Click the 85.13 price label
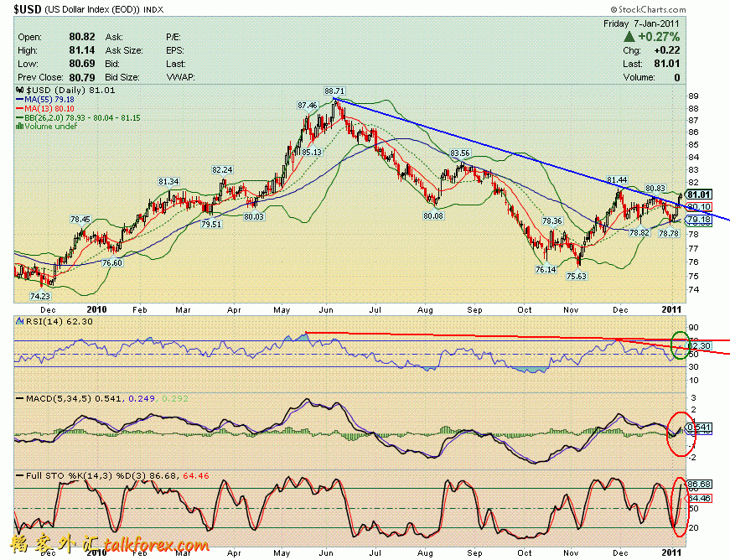This screenshot has width=730, height=560. 312,152
